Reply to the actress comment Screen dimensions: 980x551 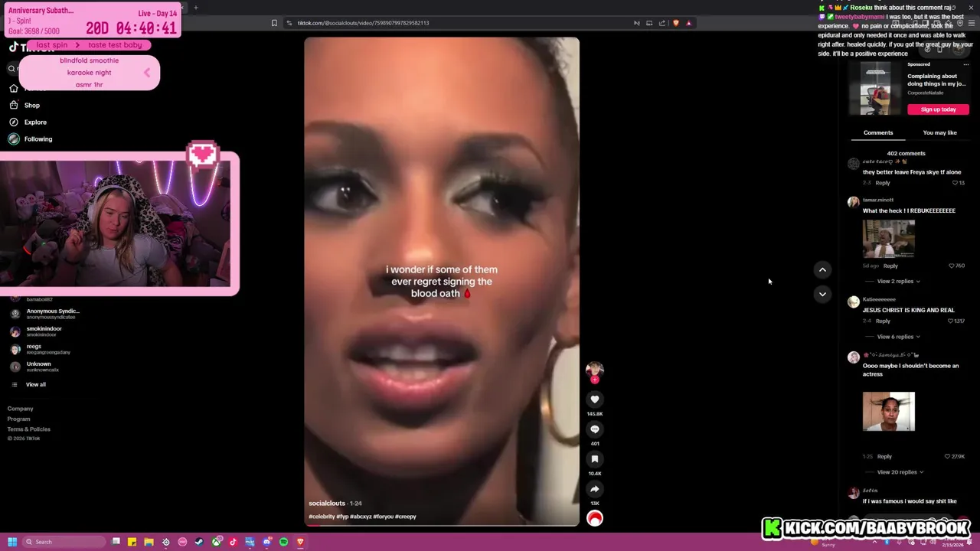pyautogui.click(x=884, y=456)
